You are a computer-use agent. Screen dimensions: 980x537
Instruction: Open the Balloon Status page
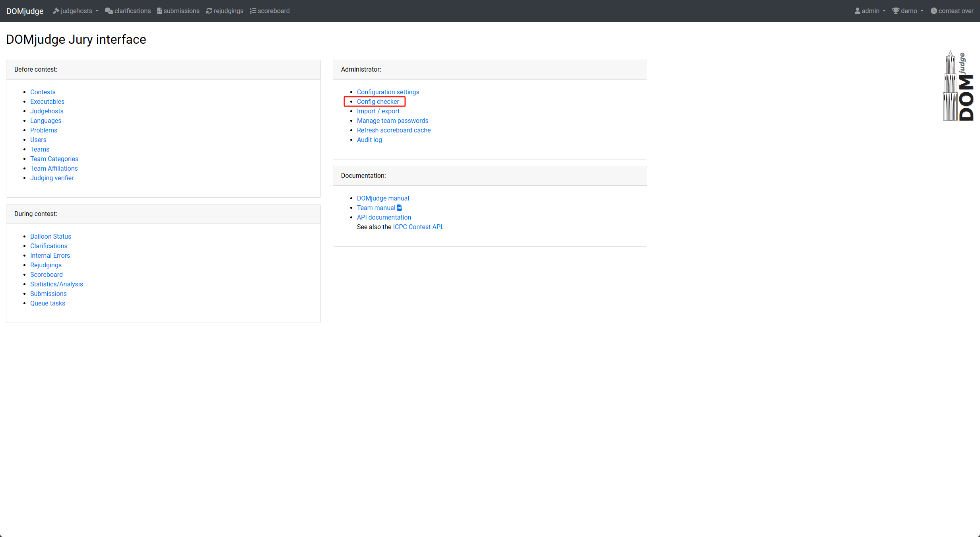pyautogui.click(x=50, y=236)
